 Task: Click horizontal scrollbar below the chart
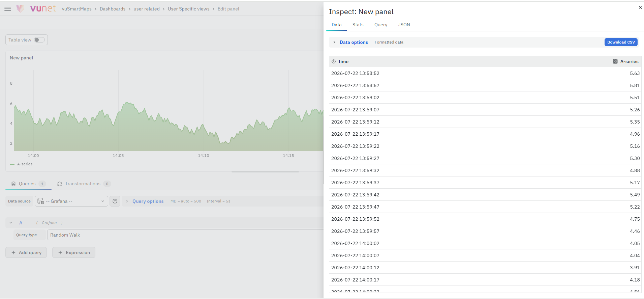[265, 172]
